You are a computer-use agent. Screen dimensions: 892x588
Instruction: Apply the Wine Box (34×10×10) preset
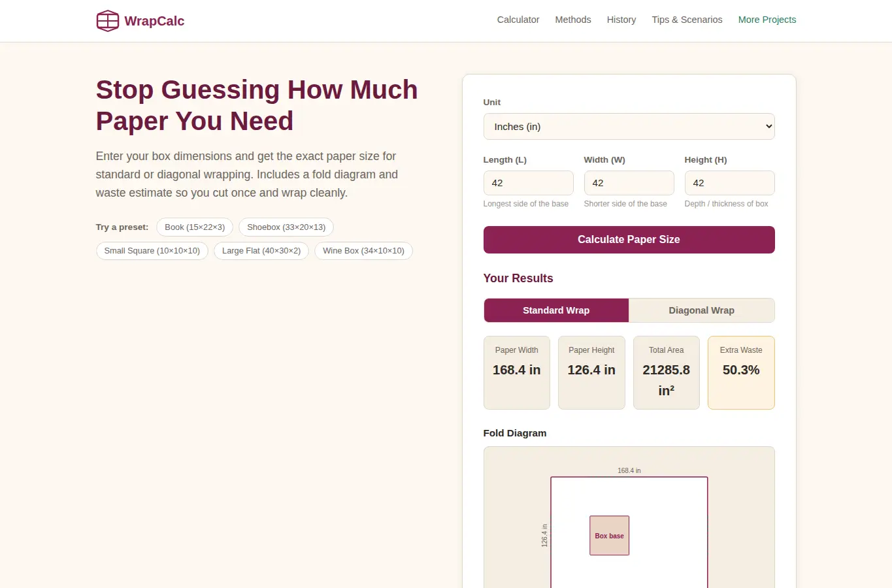363,251
